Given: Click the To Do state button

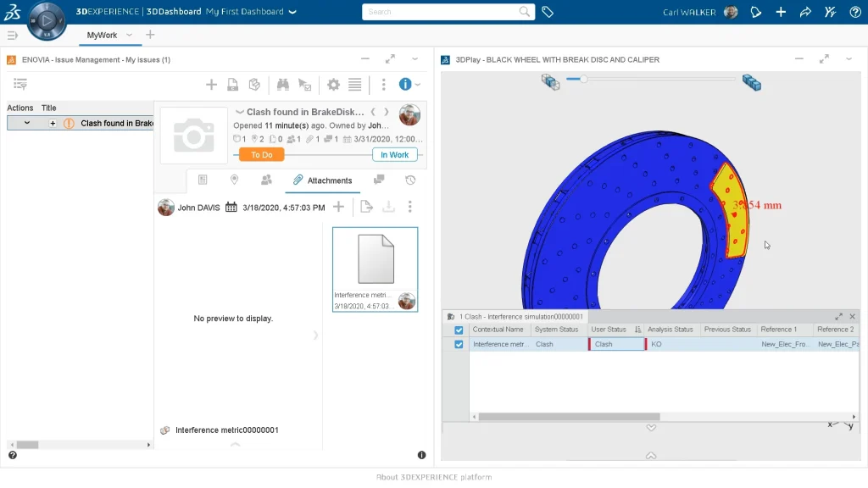Looking at the screenshot, I should [261, 155].
